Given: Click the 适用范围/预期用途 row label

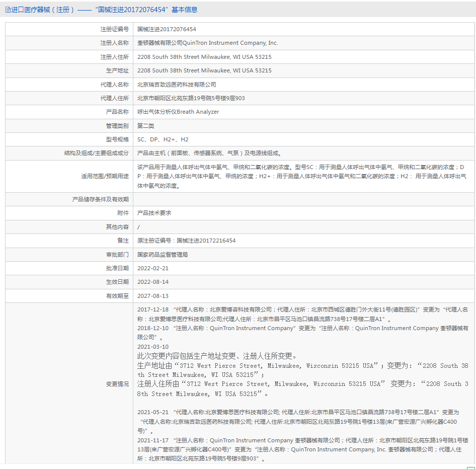Looking at the screenshot, I should coord(105,176).
